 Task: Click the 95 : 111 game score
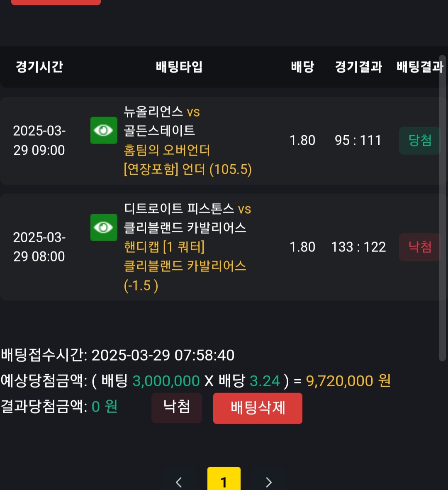click(358, 141)
